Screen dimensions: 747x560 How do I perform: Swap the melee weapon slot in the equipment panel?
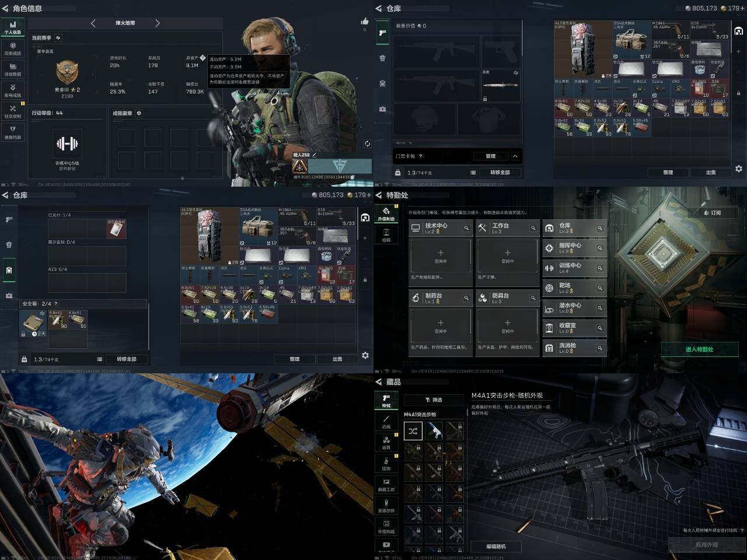[x=515, y=73]
